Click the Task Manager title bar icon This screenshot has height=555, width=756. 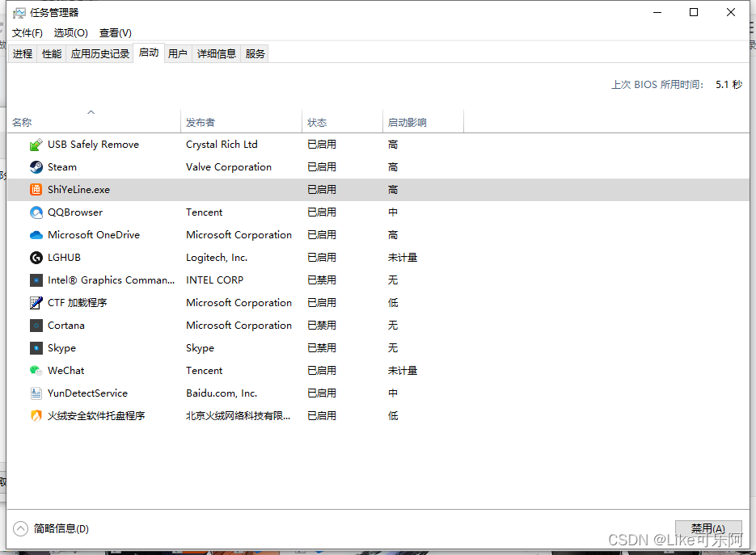(19, 13)
